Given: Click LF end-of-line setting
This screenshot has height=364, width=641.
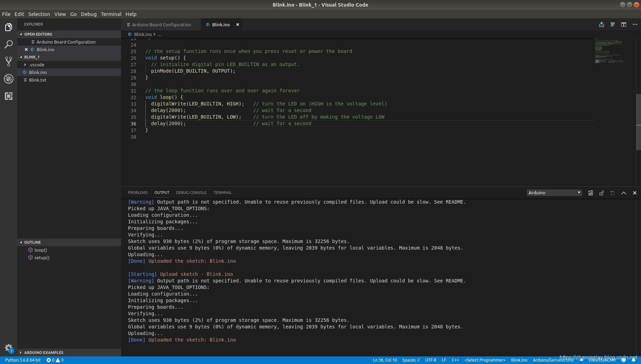Looking at the screenshot, I should pos(444,360).
